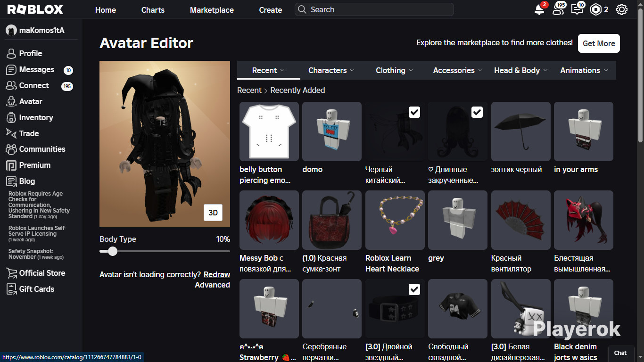The width and height of the screenshot is (644, 362).
Task: Toggle the 3D avatar view button
Action: (x=213, y=213)
